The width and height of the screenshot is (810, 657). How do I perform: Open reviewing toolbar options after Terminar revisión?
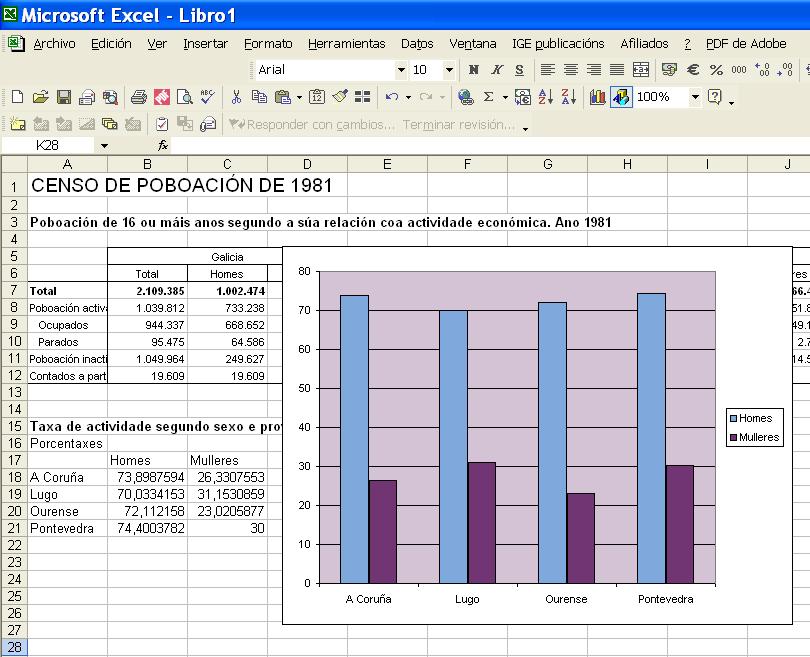tap(525, 129)
